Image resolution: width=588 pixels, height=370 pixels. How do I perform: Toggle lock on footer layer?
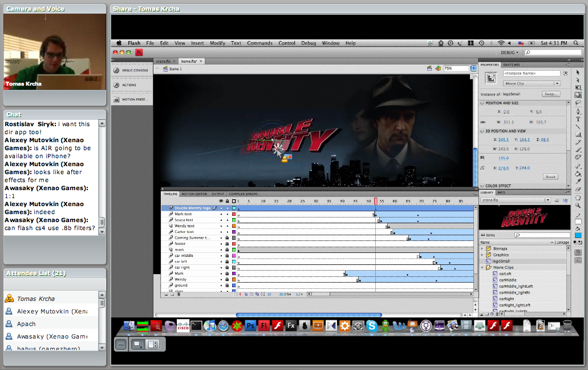coord(227,244)
